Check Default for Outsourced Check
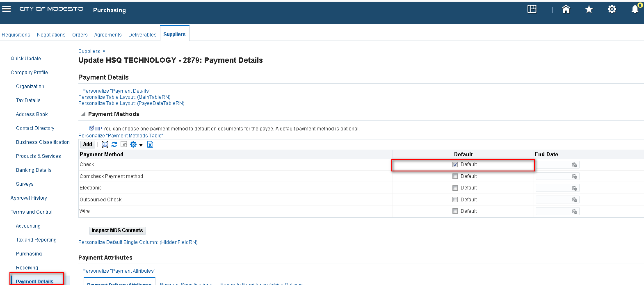The width and height of the screenshot is (644, 285). pos(455,200)
